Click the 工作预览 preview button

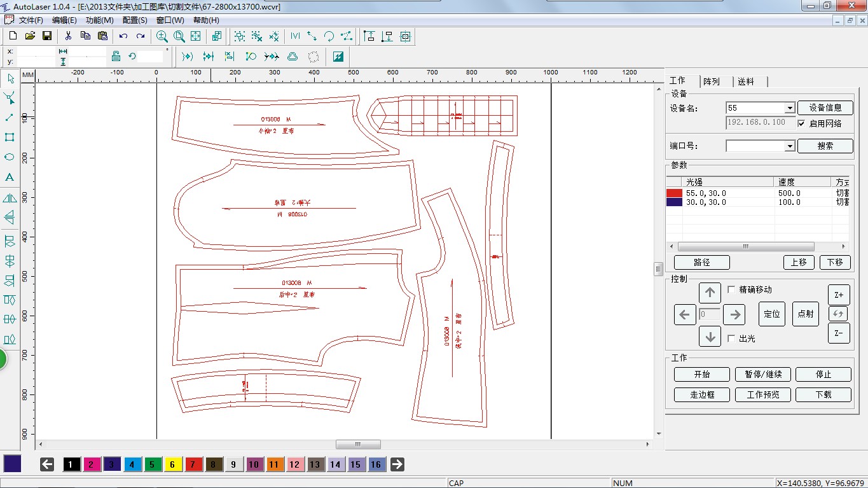pos(762,394)
